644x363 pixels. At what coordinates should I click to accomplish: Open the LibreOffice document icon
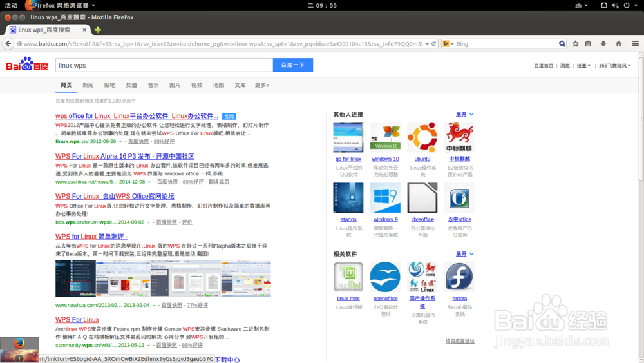click(x=422, y=198)
